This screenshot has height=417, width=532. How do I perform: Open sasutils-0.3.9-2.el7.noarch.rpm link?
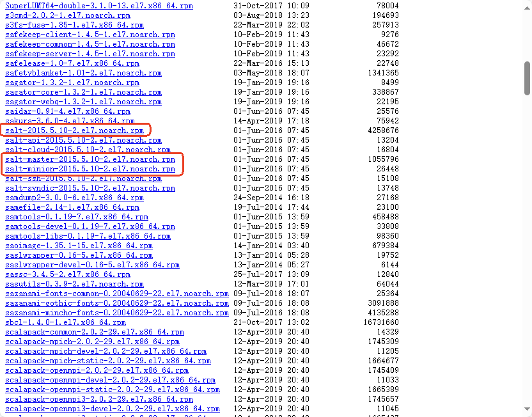coord(74,284)
